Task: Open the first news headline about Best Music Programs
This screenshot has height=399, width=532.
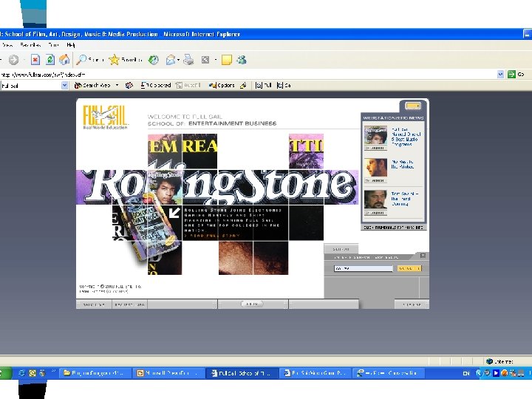Action: click(406, 137)
